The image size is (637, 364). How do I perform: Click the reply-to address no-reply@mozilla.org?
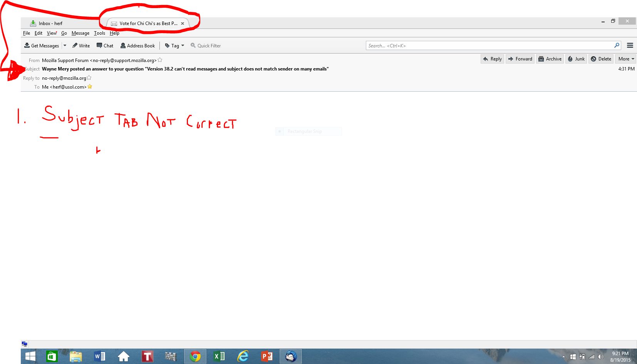tap(64, 78)
